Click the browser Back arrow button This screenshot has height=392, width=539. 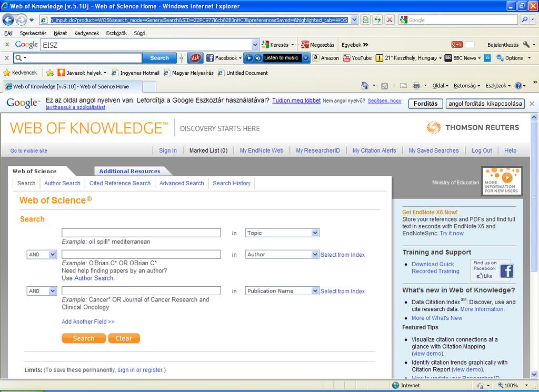8,20
